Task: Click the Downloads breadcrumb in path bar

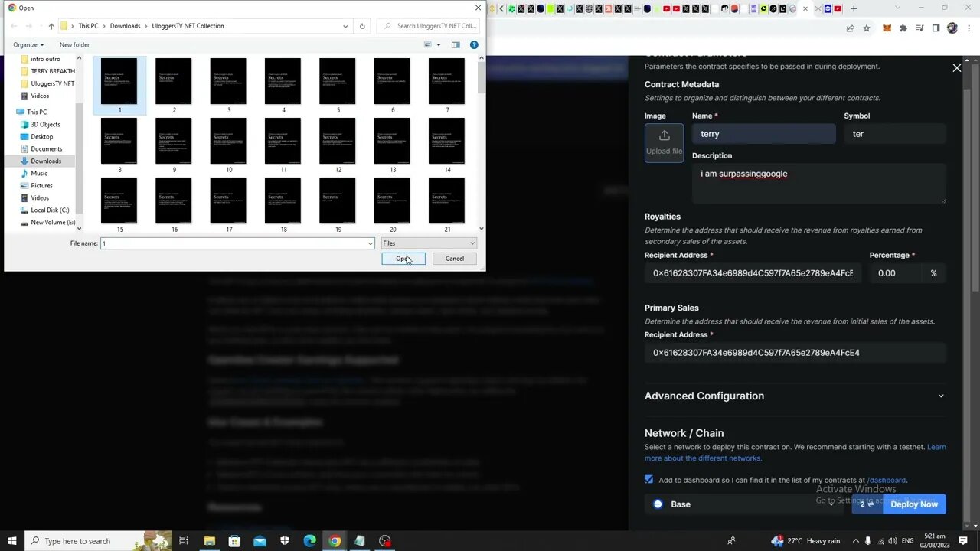Action: [x=125, y=26]
